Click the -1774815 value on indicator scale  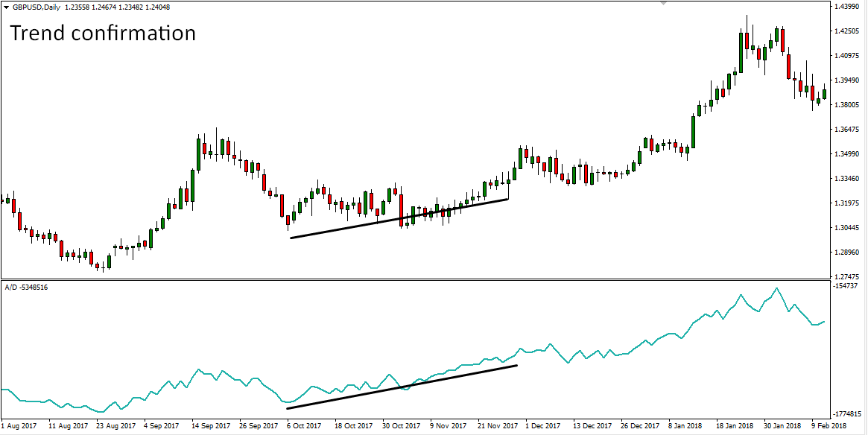(848, 414)
